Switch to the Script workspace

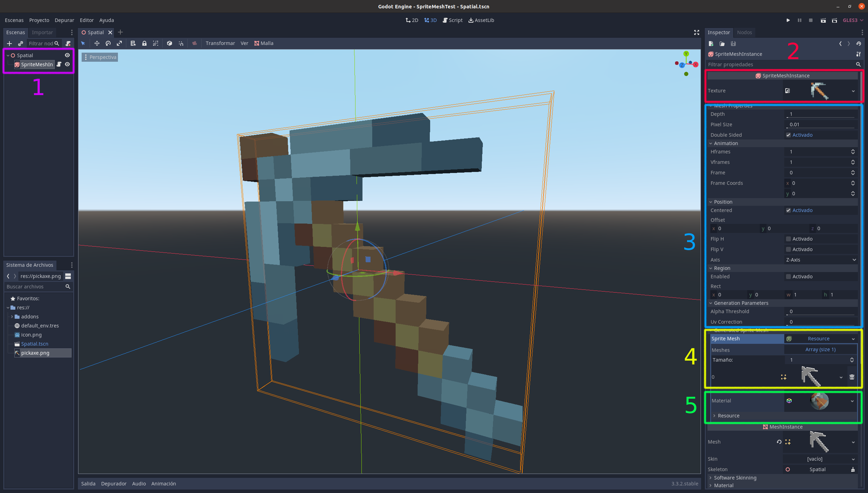coord(452,20)
